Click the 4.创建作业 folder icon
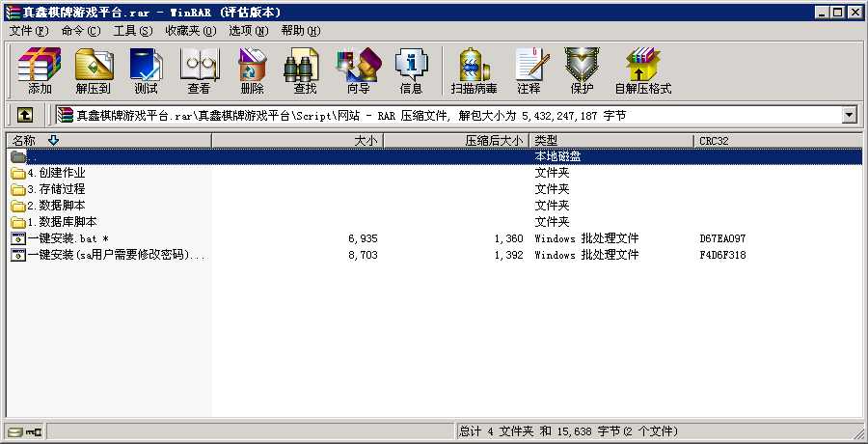The height and width of the screenshot is (444, 868). pos(18,174)
